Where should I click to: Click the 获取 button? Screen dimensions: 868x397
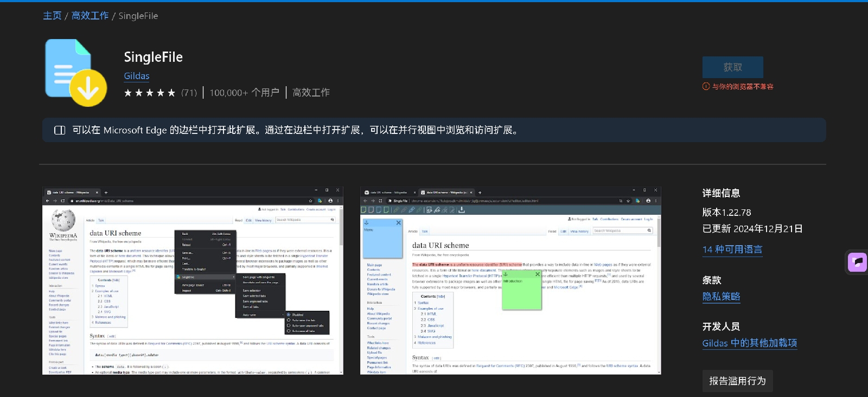coord(732,67)
